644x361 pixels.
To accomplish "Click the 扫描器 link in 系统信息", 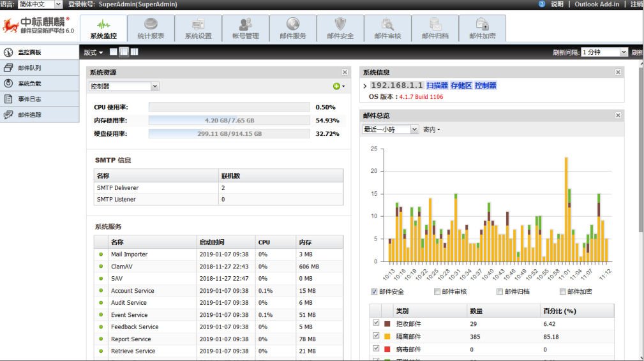I will 437,85.
